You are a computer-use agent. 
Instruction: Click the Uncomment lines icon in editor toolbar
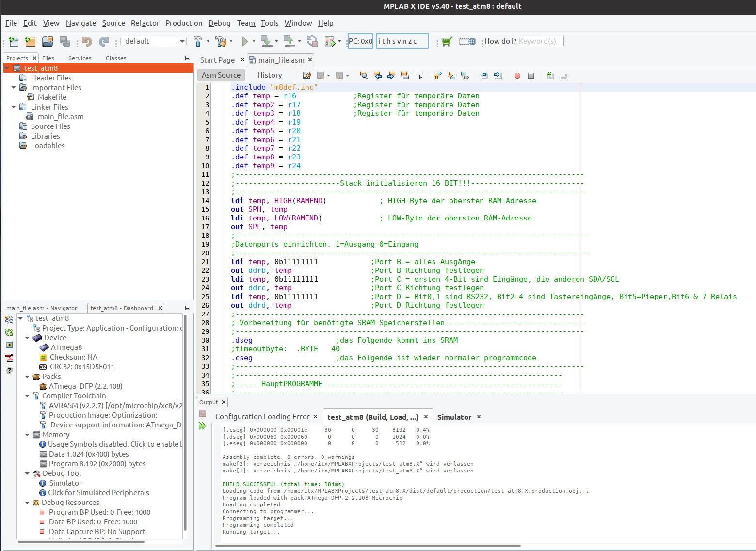[x=564, y=76]
